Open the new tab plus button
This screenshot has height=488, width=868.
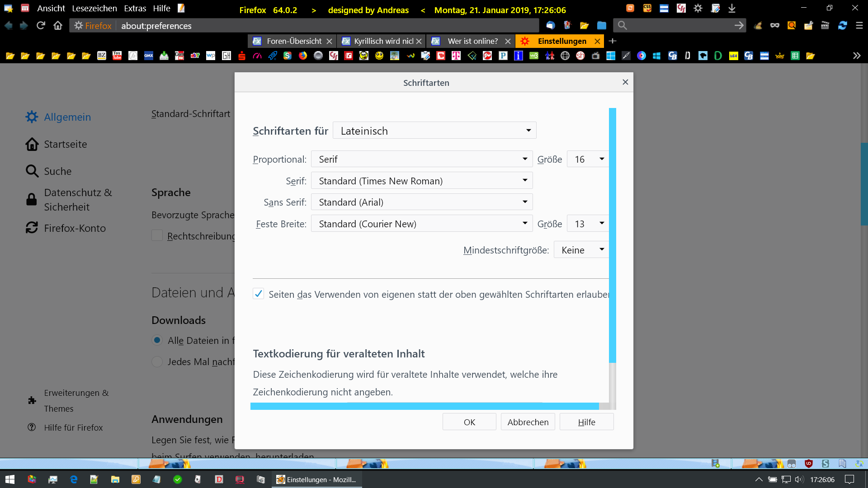613,41
